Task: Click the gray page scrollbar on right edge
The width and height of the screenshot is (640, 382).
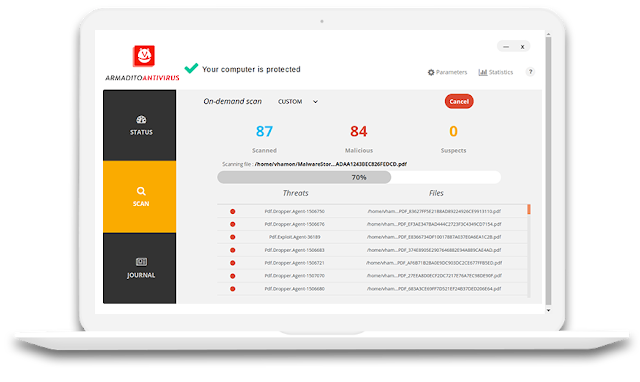Action: (548, 171)
